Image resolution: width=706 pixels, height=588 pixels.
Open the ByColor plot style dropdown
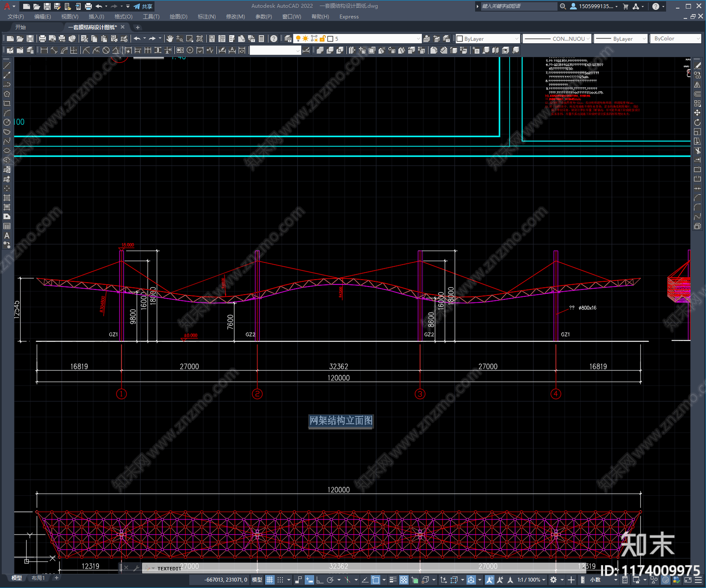[x=676, y=39]
